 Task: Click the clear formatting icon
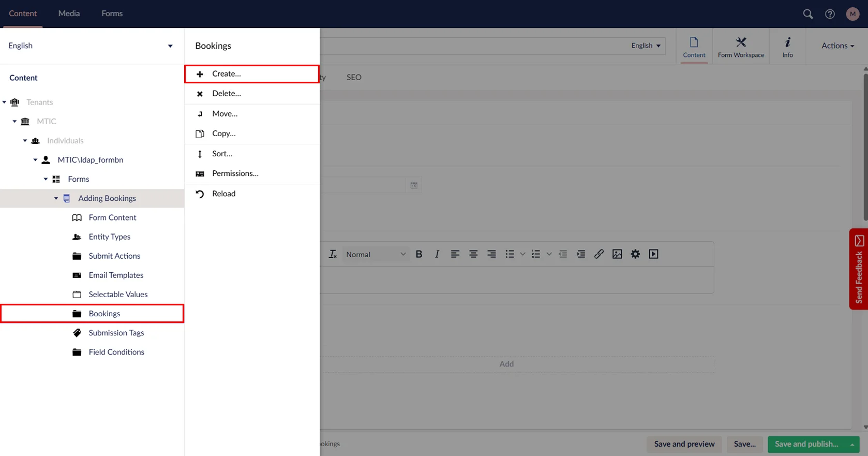click(x=333, y=254)
